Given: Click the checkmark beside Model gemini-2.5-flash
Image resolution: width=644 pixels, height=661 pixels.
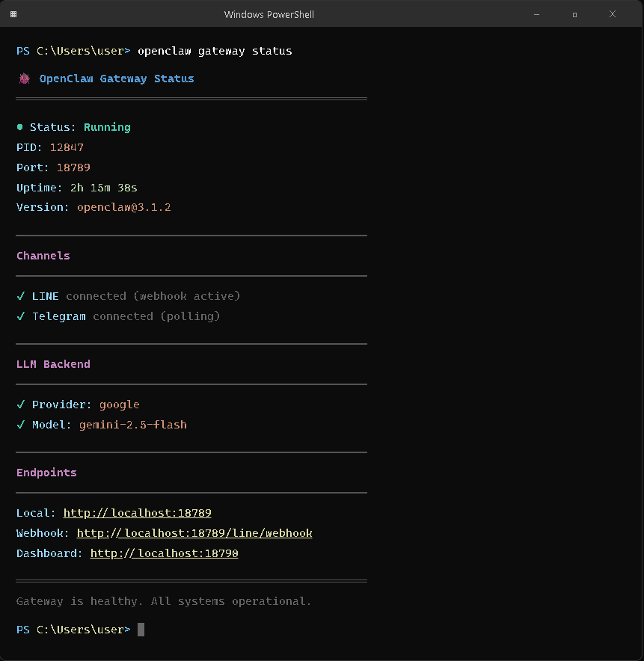Looking at the screenshot, I should (x=20, y=424).
